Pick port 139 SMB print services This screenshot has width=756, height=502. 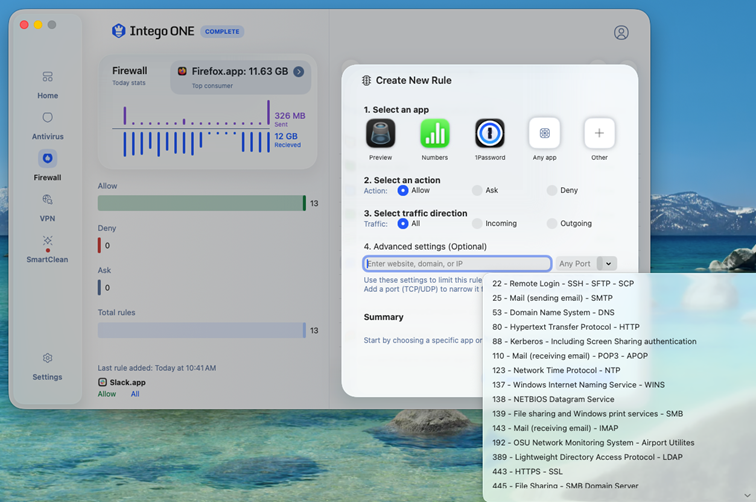(588, 414)
